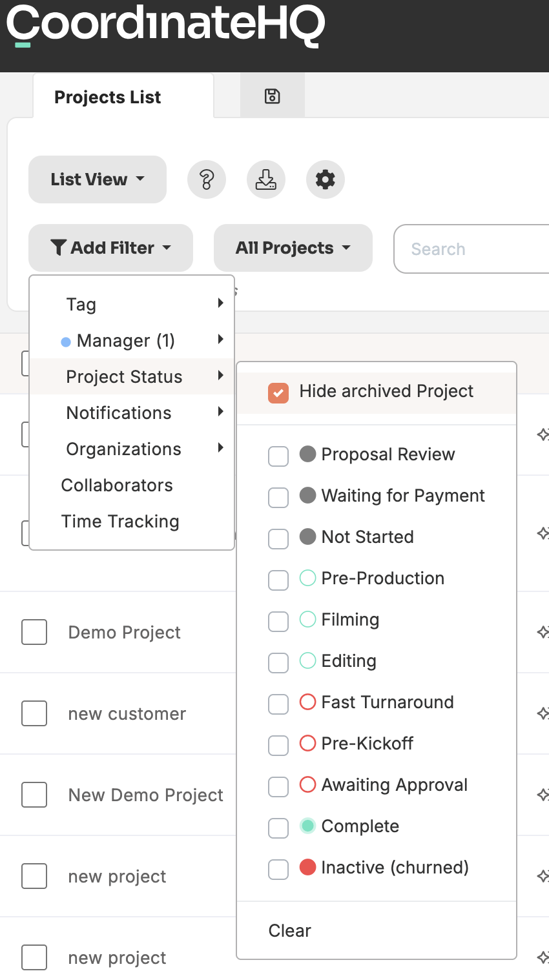Expand the Organizations filter submenu
The image size is (549, 980).
[132, 449]
